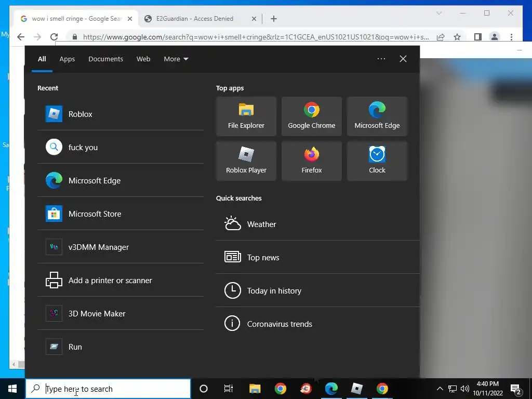Screen dimensions: 532x399
Task: Open the Chrome profile avatar menu
Action: (x=495, y=37)
